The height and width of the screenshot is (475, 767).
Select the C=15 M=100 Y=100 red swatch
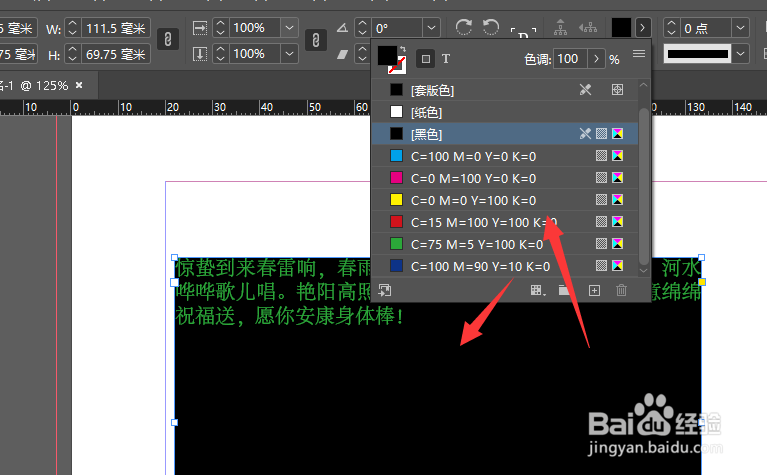(x=505, y=222)
